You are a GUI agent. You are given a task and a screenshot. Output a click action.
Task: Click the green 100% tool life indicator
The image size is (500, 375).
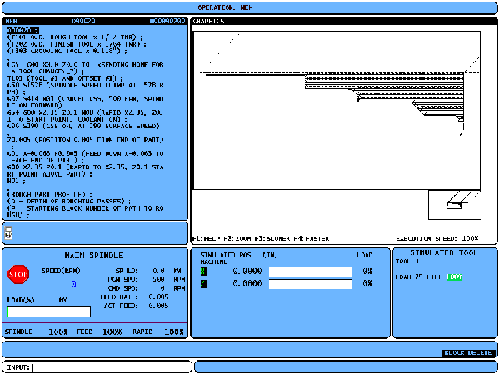(x=454, y=277)
